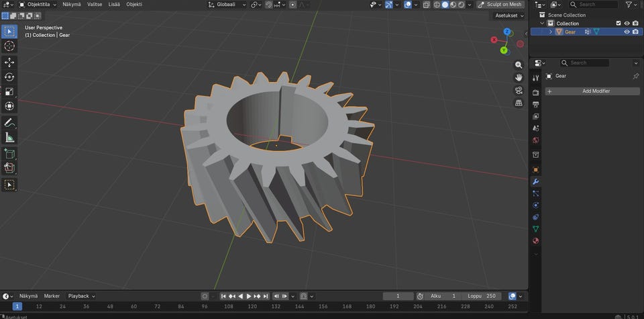Open the Globaali orientation dropdown
The width and height of the screenshot is (644, 319).
(227, 5)
